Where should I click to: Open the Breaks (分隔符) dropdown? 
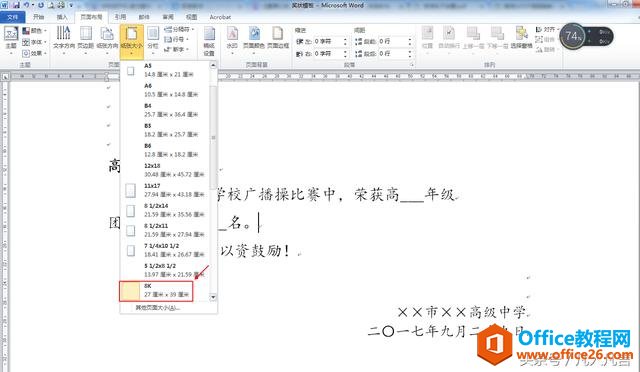(179, 29)
